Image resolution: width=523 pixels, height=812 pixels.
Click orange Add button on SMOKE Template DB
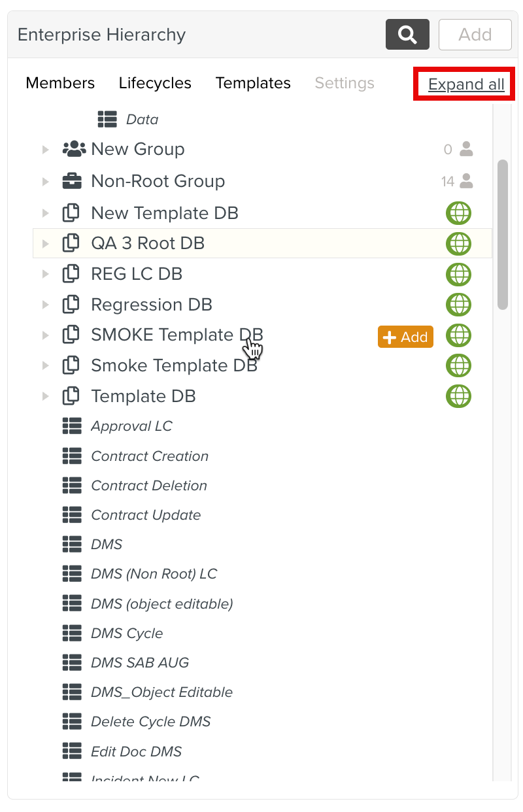tap(405, 337)
